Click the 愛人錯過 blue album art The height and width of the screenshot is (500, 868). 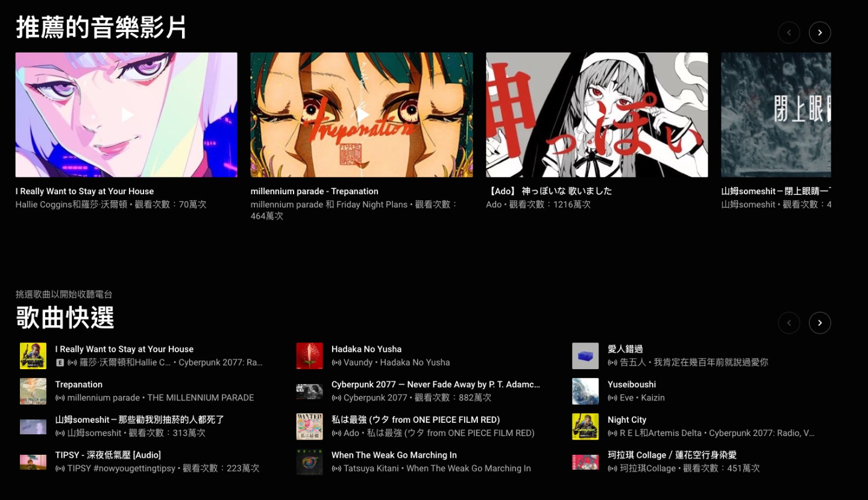tap(585, 356)
